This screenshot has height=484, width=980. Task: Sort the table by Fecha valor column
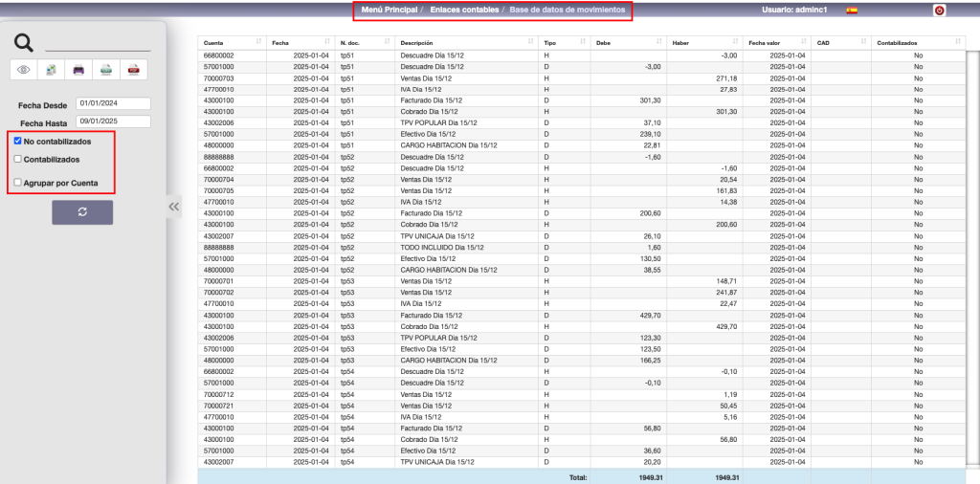[x=775, y=43]
